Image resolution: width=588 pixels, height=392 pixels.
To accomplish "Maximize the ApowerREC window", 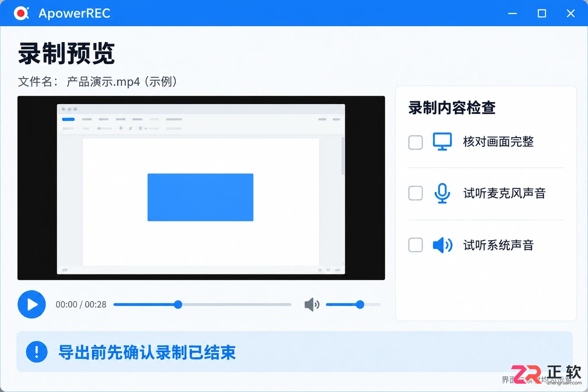I will (542, 13).
